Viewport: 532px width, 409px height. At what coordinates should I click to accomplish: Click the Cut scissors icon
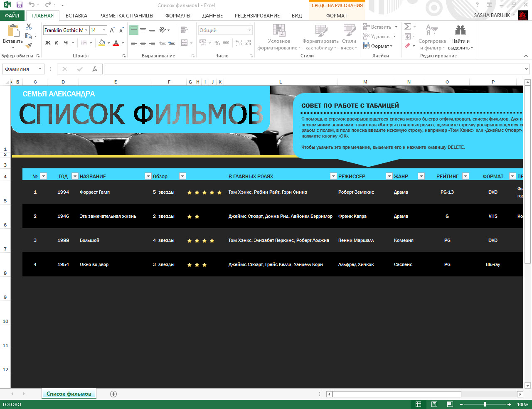pyautogui.click(x=29, y=27)
